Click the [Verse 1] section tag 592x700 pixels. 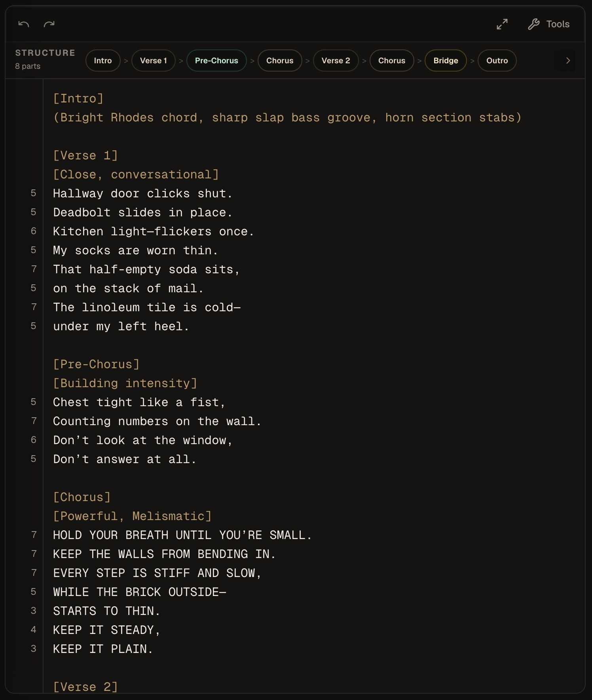coord(85,155)
